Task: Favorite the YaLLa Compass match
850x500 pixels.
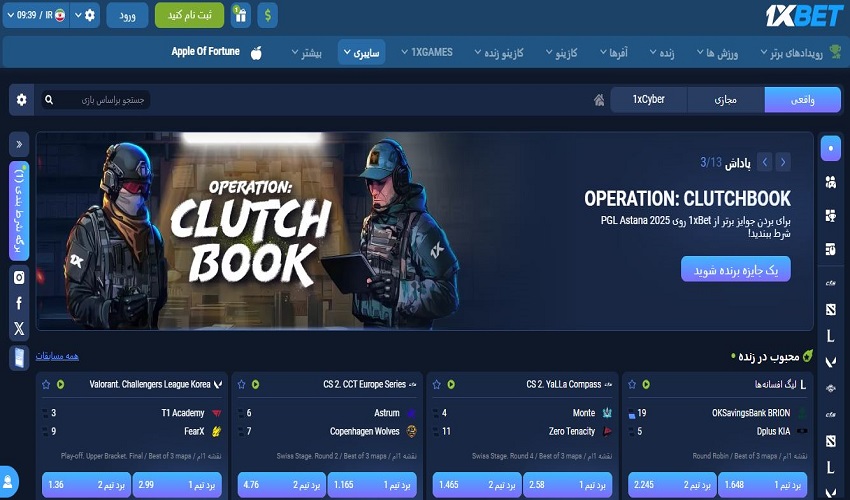Action: coord(436,384)
